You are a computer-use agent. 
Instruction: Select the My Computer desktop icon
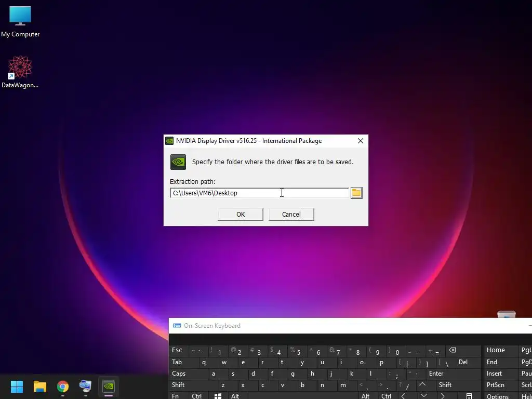20,21
